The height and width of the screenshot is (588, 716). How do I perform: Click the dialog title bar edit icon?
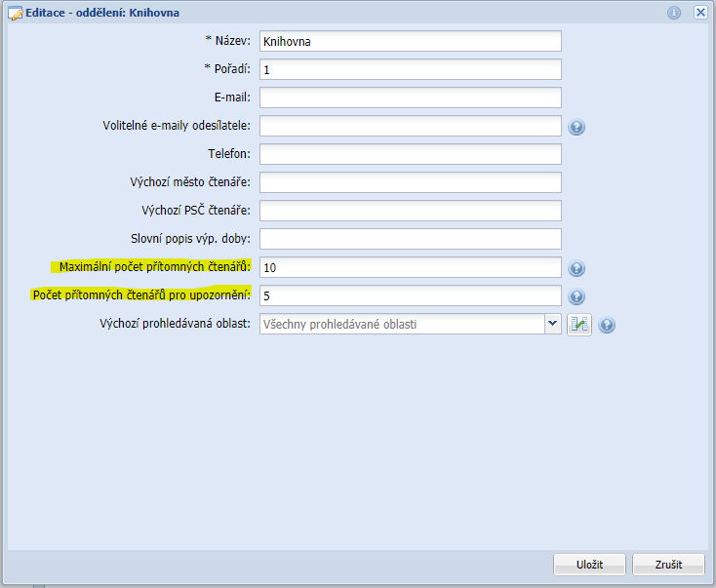pos(15,14)
